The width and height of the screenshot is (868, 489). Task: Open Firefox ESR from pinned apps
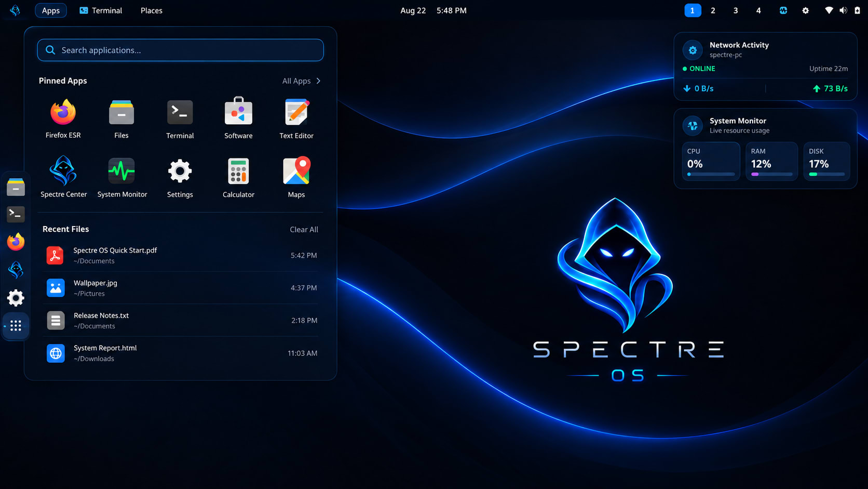click(63, 118)
